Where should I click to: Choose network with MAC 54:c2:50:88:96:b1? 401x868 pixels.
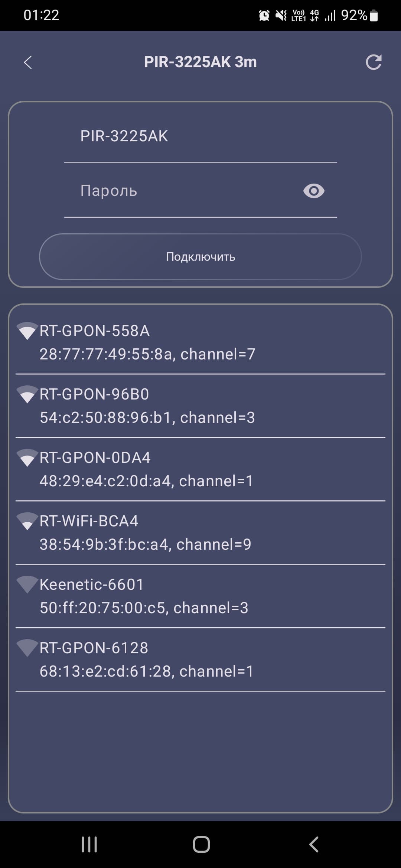[x=147, y=418]
